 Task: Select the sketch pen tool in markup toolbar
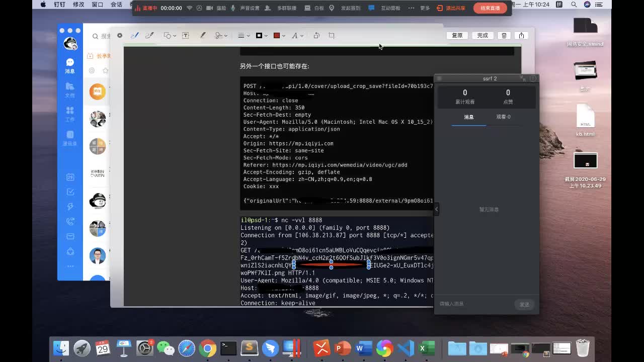(x=134, y=36)
